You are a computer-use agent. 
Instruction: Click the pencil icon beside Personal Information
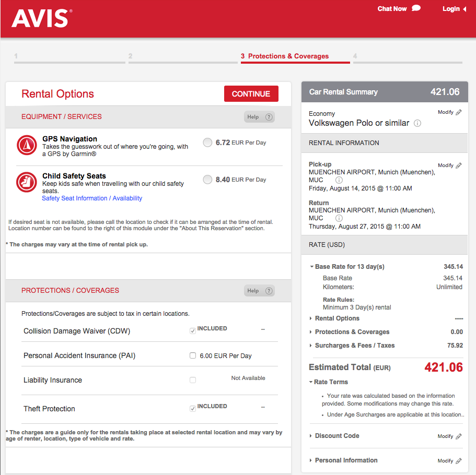tap(459, 461)
